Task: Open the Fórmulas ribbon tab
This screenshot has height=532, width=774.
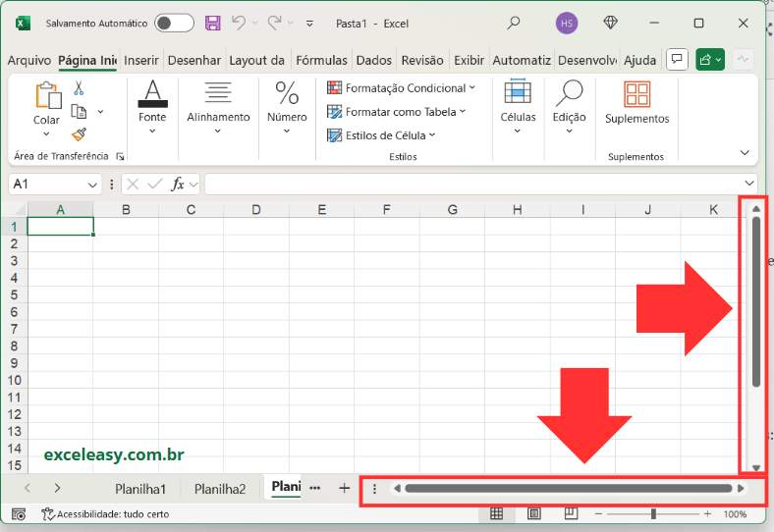Action: pyautogui.click(x=321, y=60)
